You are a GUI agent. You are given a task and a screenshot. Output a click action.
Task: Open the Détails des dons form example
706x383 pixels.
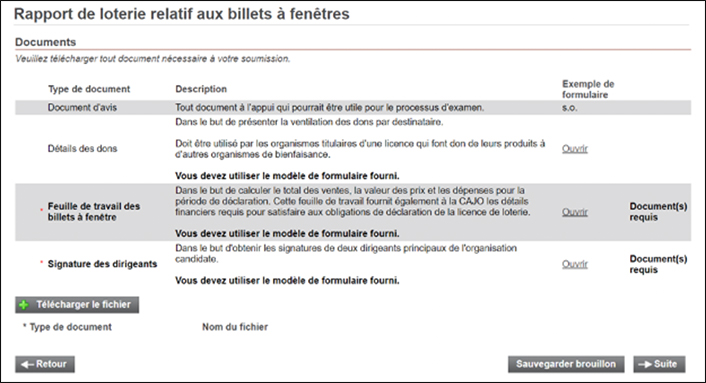click(575, 149)
